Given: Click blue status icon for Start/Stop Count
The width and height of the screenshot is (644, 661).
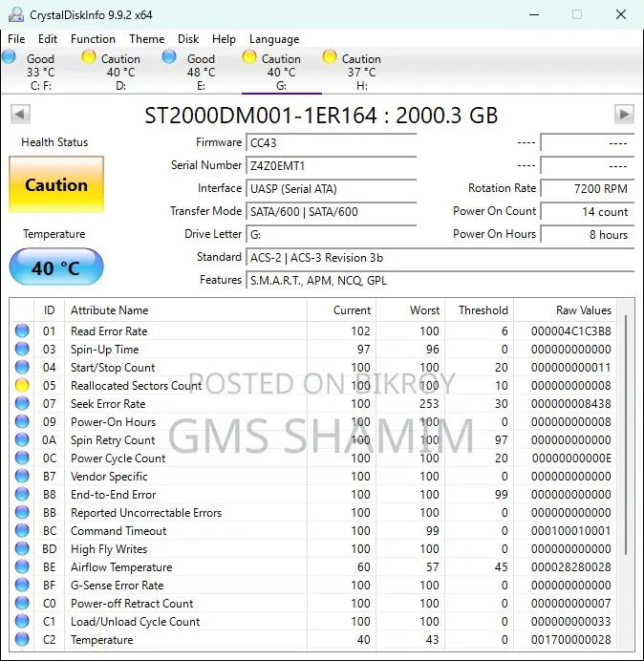Looking at the screenshot, I should (x=22, y=367).
